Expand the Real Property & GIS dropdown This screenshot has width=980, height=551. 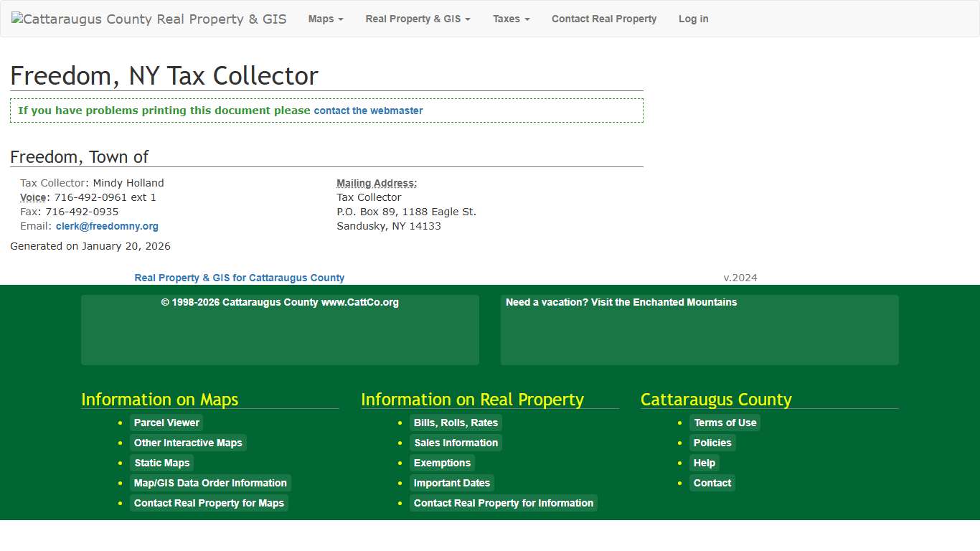[x=418, y=19]
